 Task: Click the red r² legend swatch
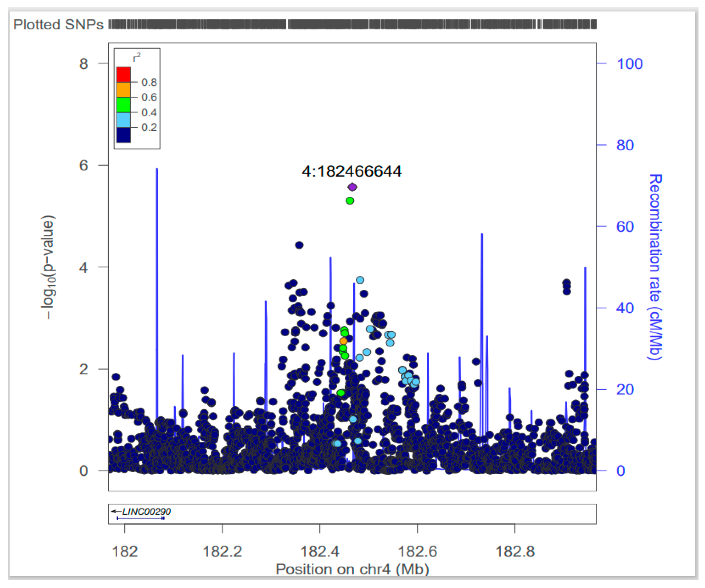(124, 75)
